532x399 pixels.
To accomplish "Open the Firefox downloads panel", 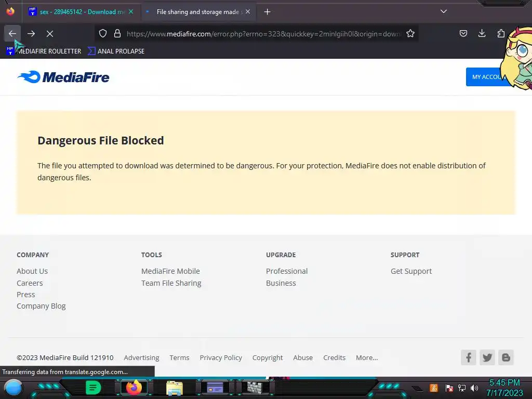I will coord(482,34).
